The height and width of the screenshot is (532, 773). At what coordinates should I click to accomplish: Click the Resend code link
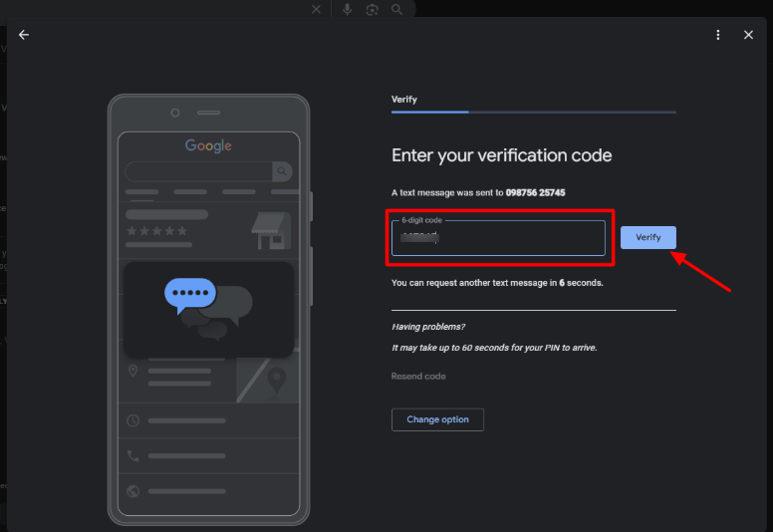[x=418, y=377]
